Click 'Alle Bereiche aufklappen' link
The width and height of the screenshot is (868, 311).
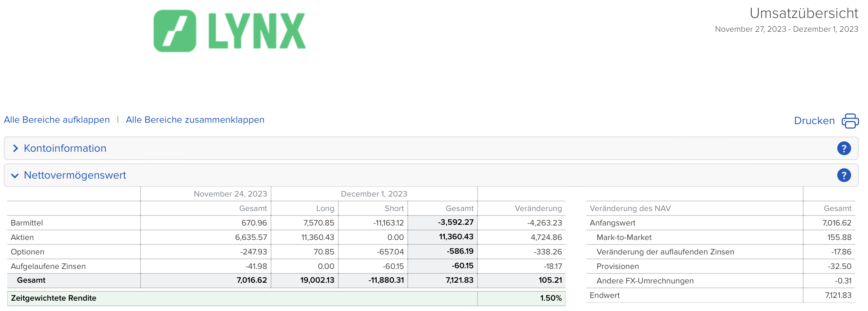tap(57, 120)
